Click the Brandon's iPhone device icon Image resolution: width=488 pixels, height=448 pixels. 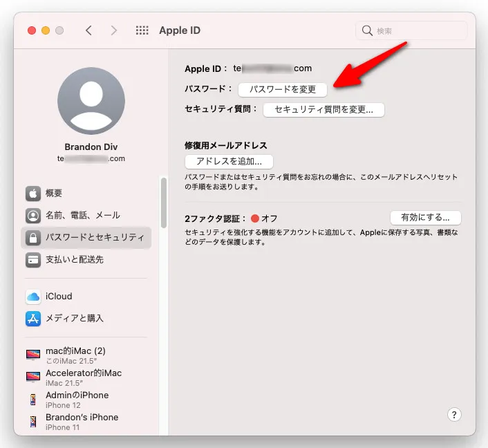coord(33,422)
